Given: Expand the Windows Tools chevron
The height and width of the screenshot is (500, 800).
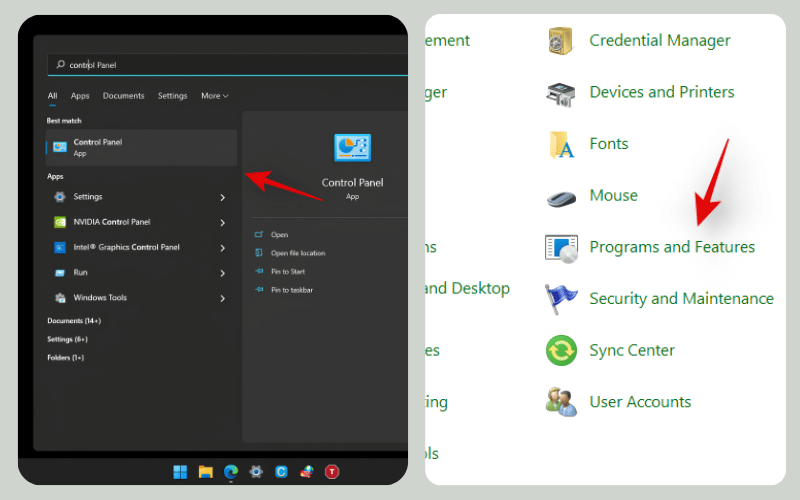Looking at the screenshot, I should click(222, 298).
